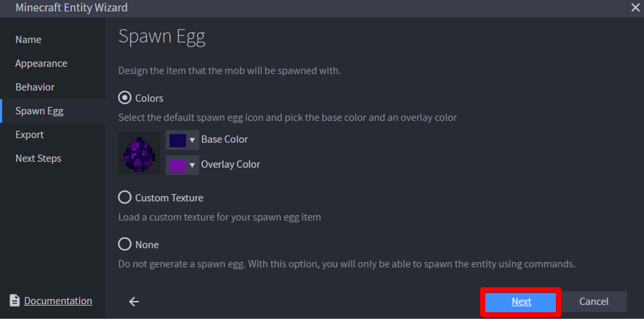
Task: Click the back arrow icon
Action: point(134,302)
